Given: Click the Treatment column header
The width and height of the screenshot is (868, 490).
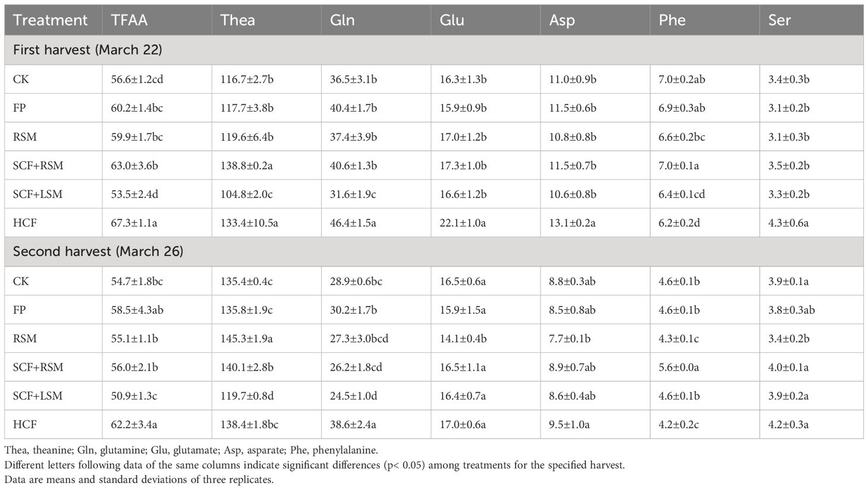Looking at the screenshot, I should point(54,20).
